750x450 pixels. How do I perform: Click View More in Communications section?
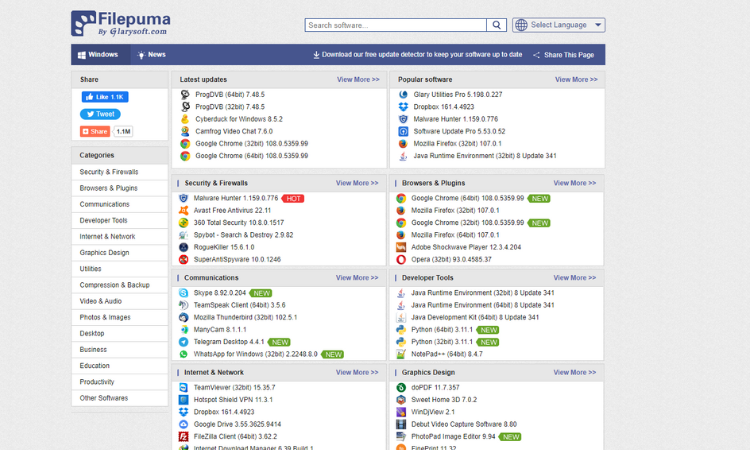(357, 277)
